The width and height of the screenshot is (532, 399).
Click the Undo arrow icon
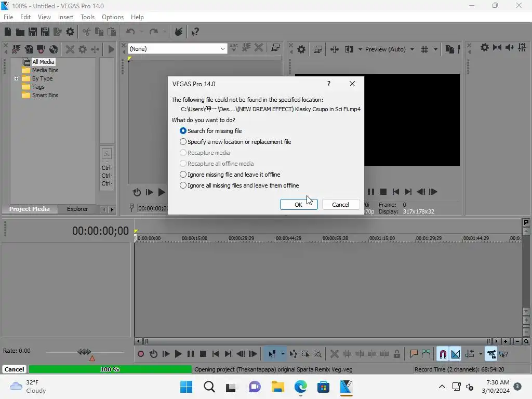coord(130,32)
